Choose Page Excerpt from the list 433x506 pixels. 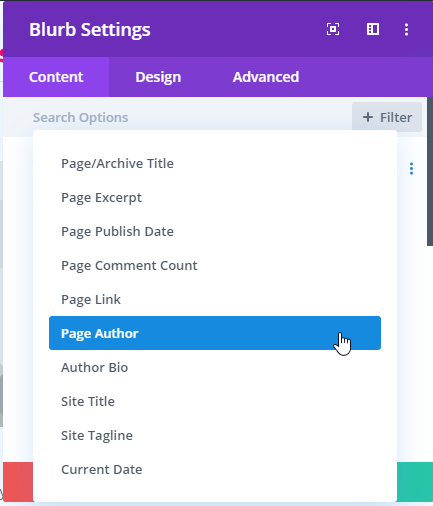215,198
